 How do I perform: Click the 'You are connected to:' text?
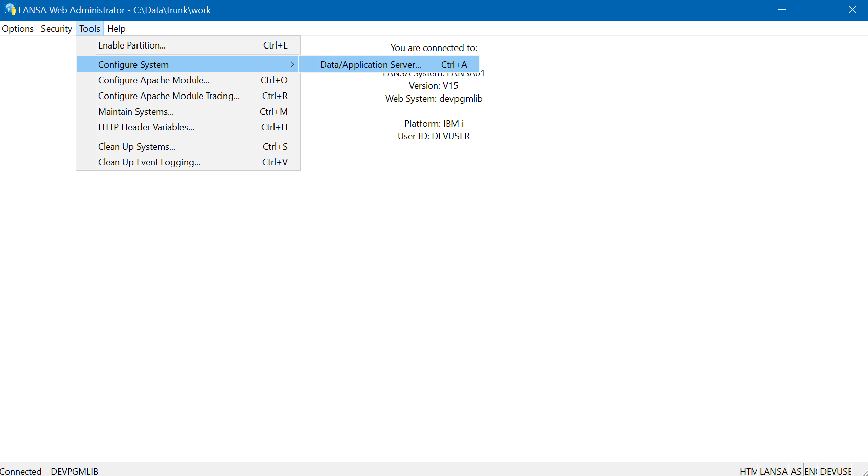[434, 48]
